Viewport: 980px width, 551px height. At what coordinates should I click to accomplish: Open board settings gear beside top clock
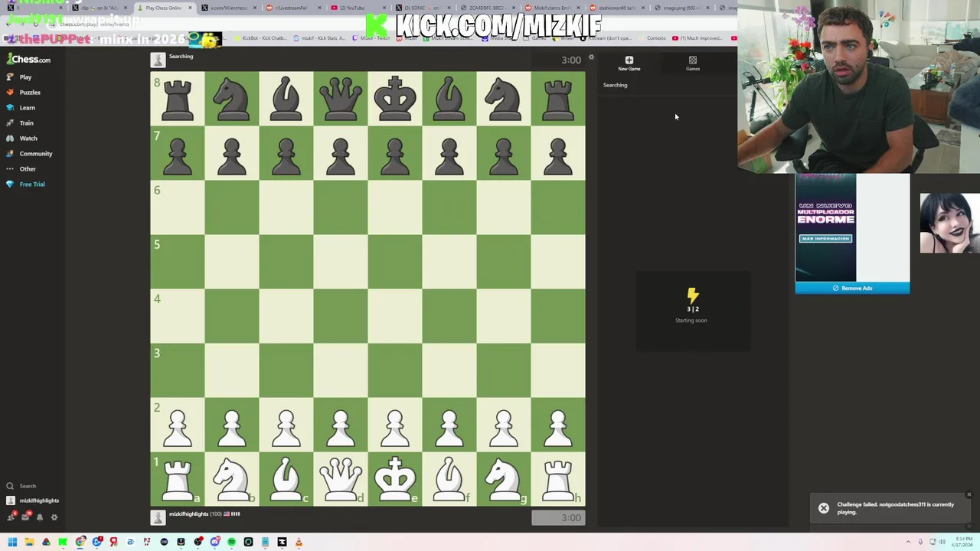pyautogui.click(x=591, y=58)
